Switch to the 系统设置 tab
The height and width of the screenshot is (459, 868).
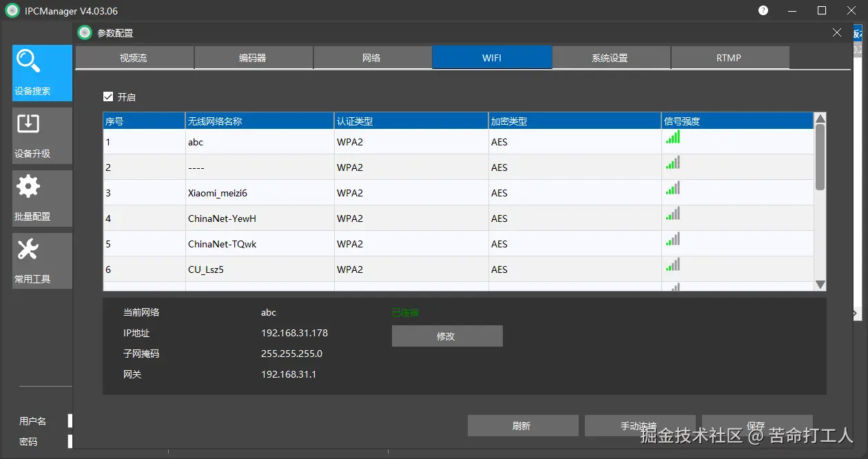pos(610,58)
